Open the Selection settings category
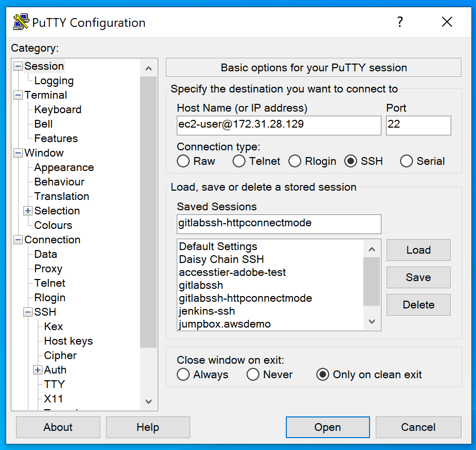 [57, 211]
